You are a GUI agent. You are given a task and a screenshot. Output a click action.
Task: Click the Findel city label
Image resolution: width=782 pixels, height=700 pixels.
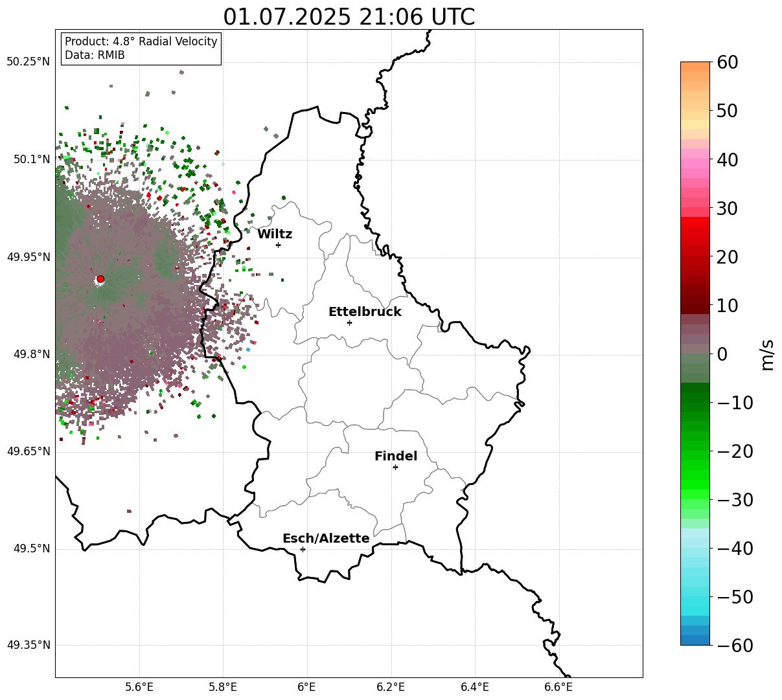coord(396,457)
